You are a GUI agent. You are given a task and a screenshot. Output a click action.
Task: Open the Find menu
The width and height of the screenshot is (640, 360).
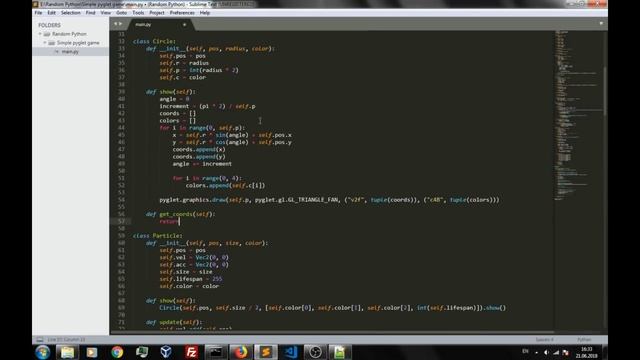(x=90, y=13)
